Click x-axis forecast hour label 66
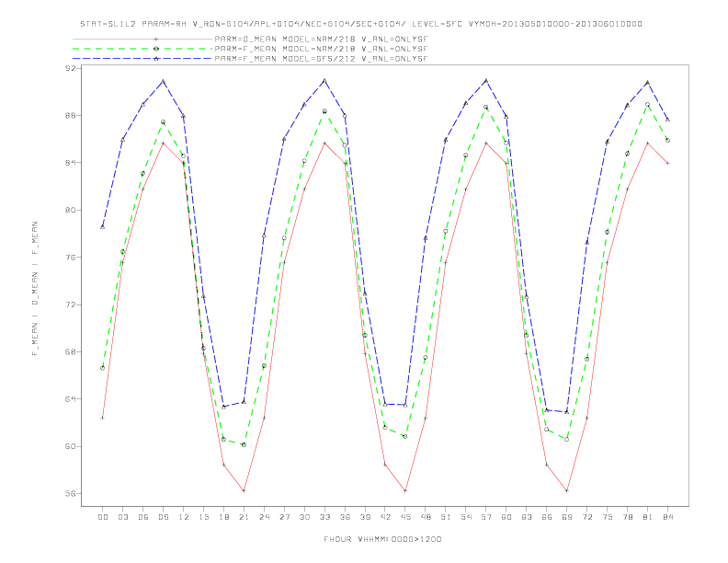 547,517
